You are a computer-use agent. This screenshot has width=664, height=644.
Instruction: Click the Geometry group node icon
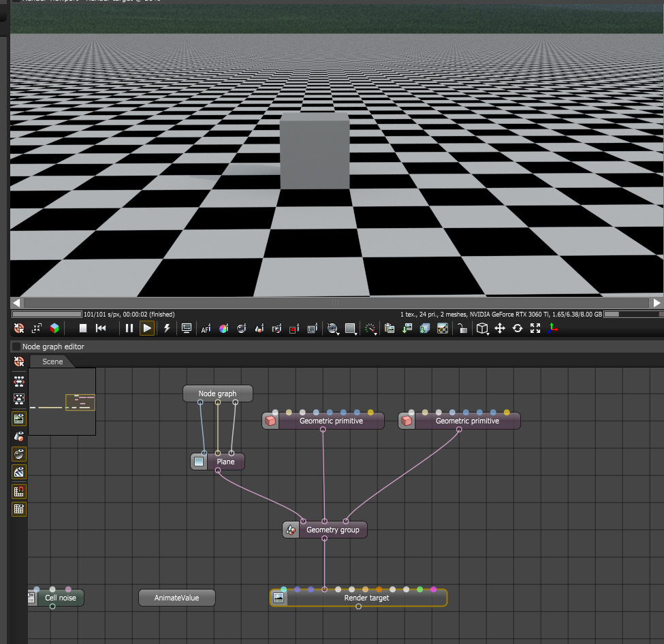291,530
